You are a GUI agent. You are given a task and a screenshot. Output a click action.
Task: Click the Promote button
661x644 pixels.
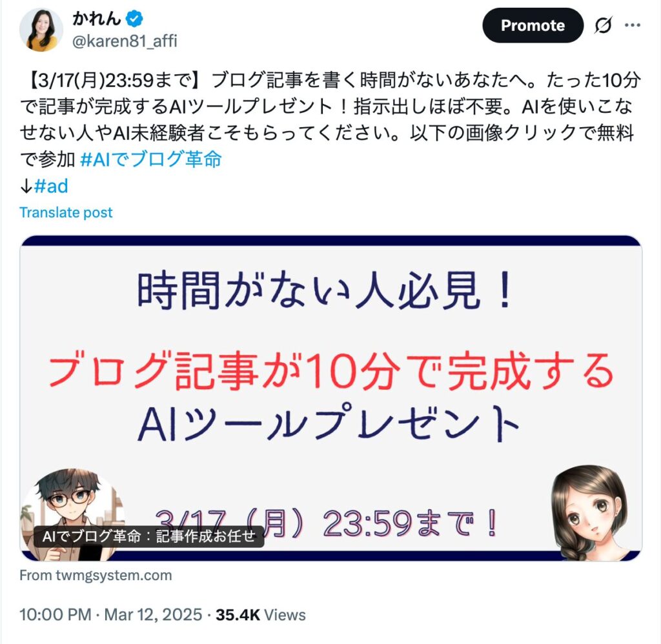point(533,25)
